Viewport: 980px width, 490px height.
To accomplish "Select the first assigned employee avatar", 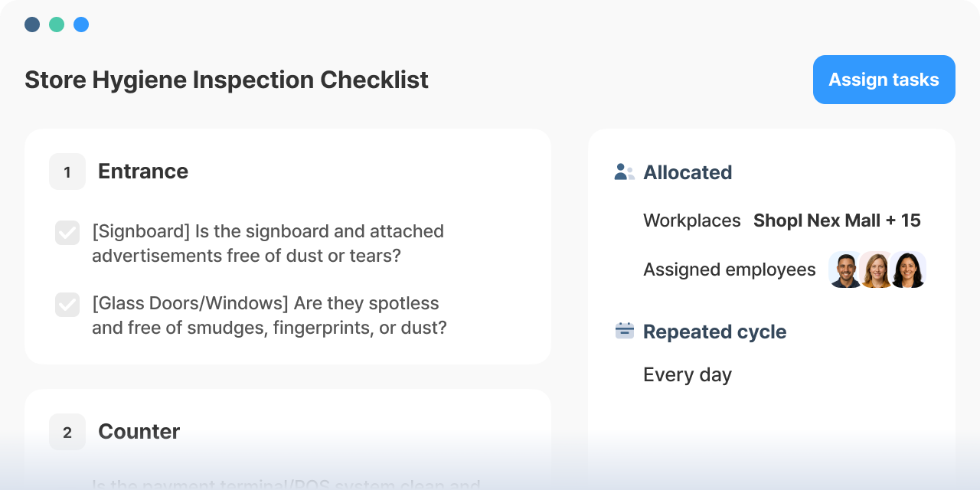I will click(846, 269).
